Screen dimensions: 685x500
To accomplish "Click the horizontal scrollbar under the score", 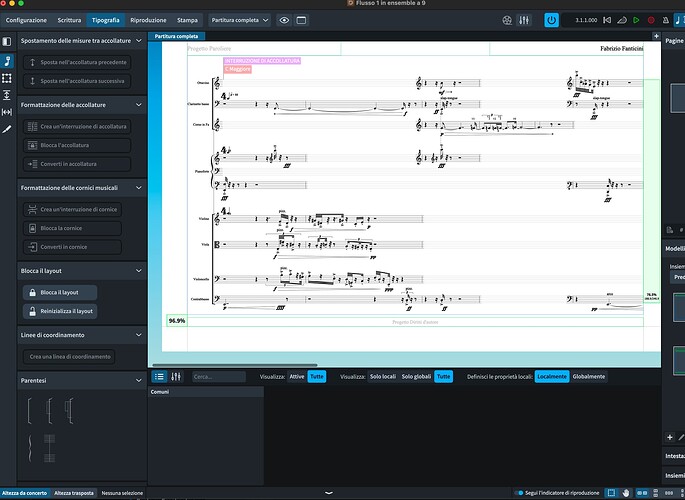I will pos(235,365).
